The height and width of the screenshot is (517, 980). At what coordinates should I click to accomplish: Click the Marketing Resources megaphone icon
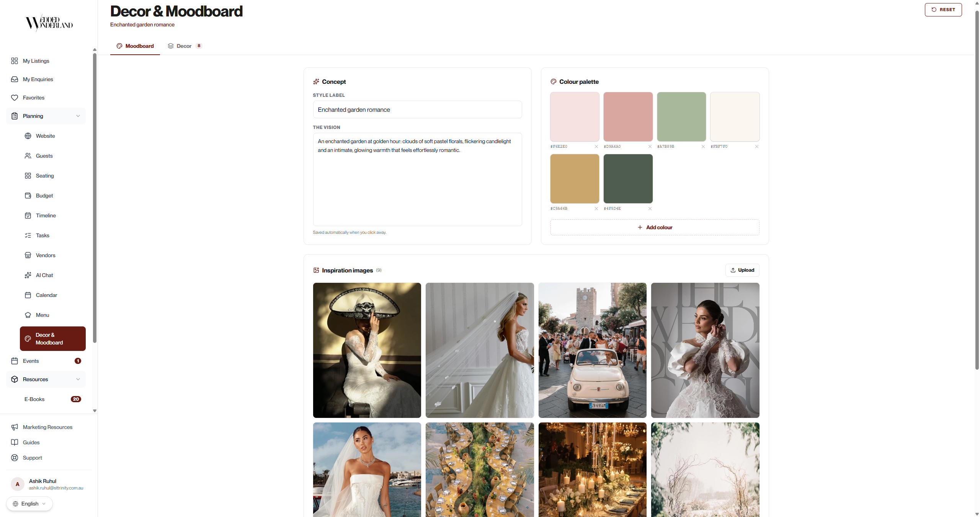click(15, 427)
